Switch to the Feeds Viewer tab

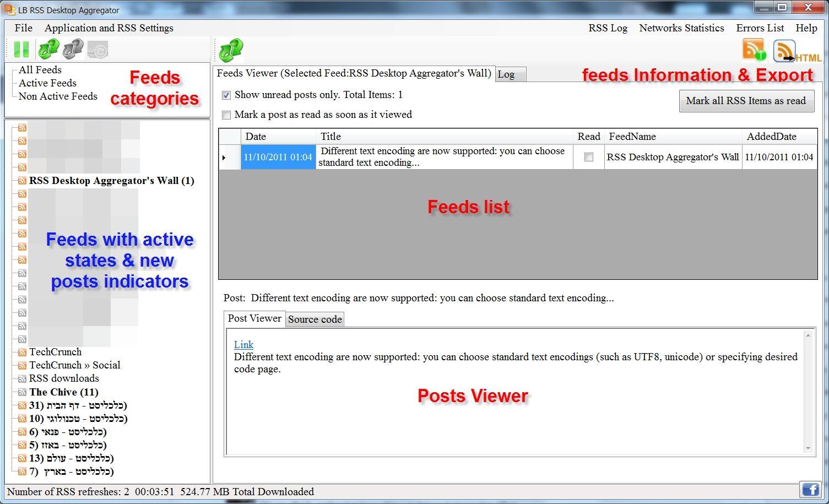coord(354,73)
